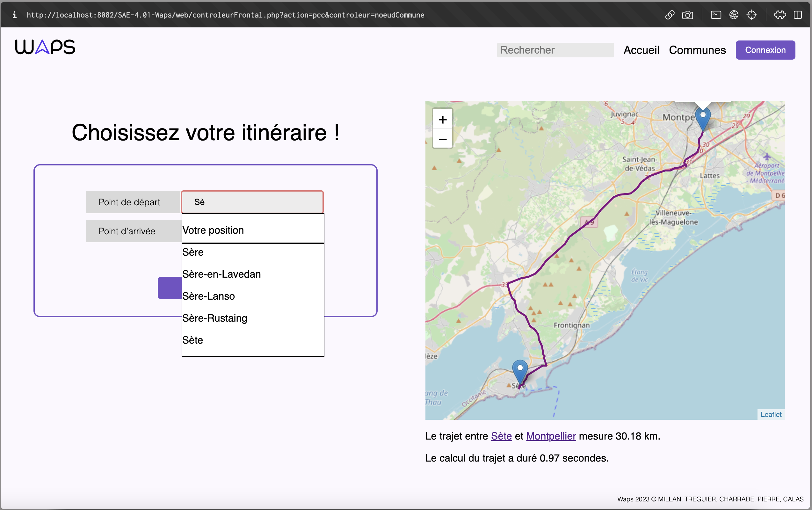Screen dimensions: 812x510
Task: Click the browser address URL
Action: tap(225, 15)
